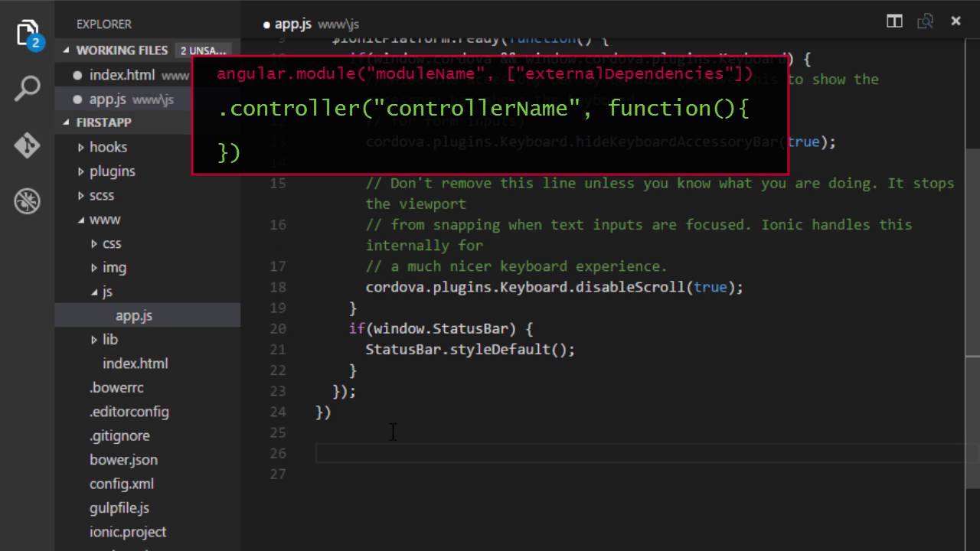
Task: Click line number 24 in gutter
Action: tap(278, 412)
